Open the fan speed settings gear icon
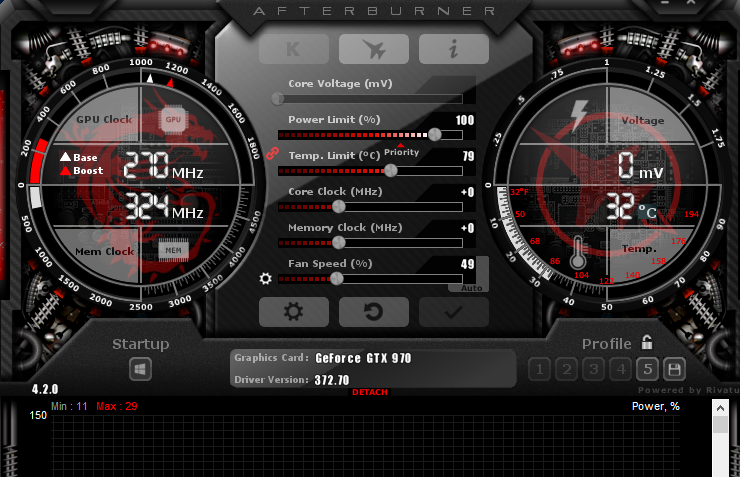This screenshot has height=477, width=740. 266,278
